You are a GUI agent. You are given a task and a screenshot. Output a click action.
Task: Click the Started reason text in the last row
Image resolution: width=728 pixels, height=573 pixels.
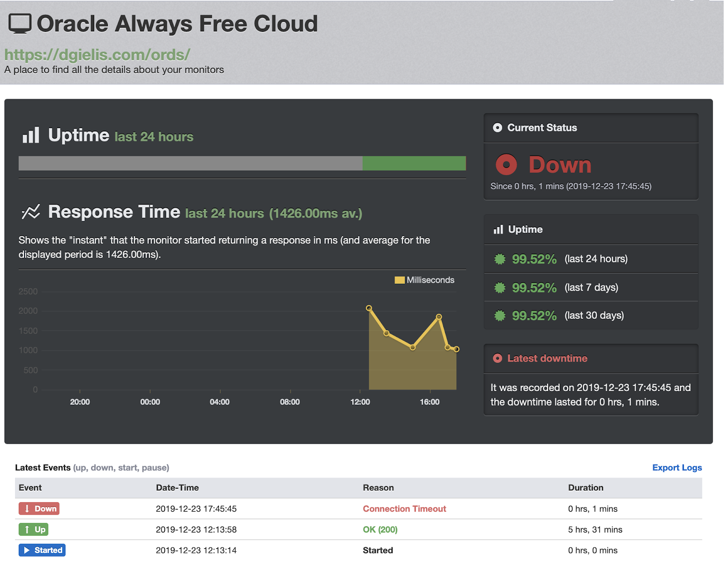(378, 550)
